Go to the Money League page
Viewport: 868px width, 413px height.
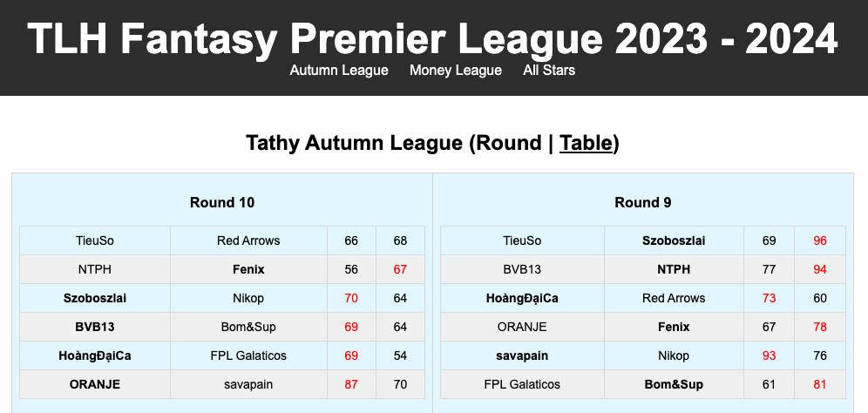[x=456, y=70]
